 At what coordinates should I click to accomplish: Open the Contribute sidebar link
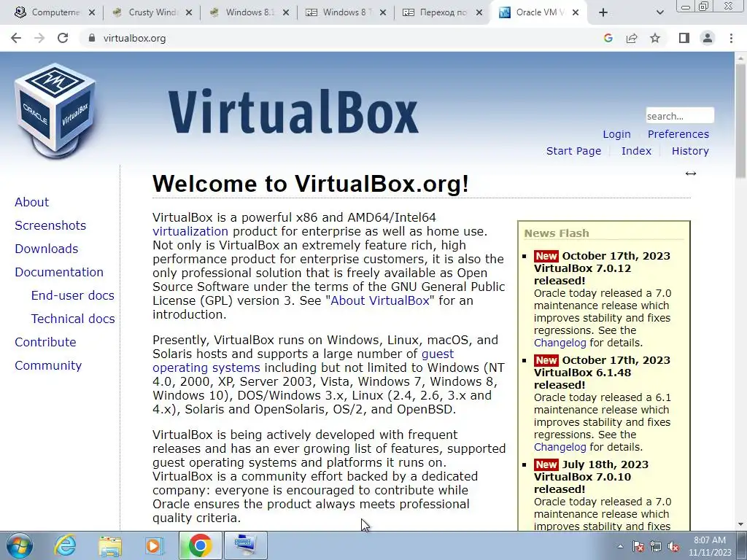click(45, 342)
